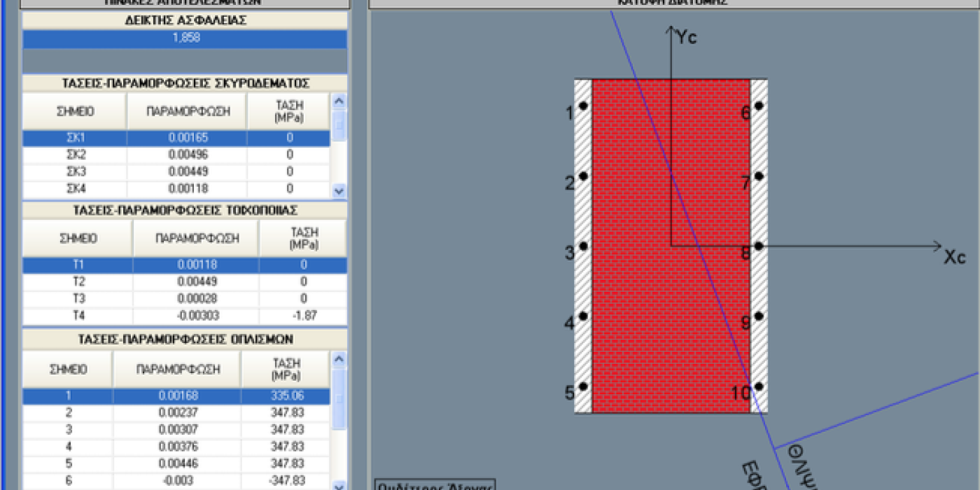The height and width of the screenshot is (490, 980).
Task: Click ΤΑΣΕΙΣ-ΠΑΡΑΜΟΡΦΩΣΕΙΣ ΣΚΥΡΟΔΕΜΑΤΟΣ title
Action: [185, 83]
